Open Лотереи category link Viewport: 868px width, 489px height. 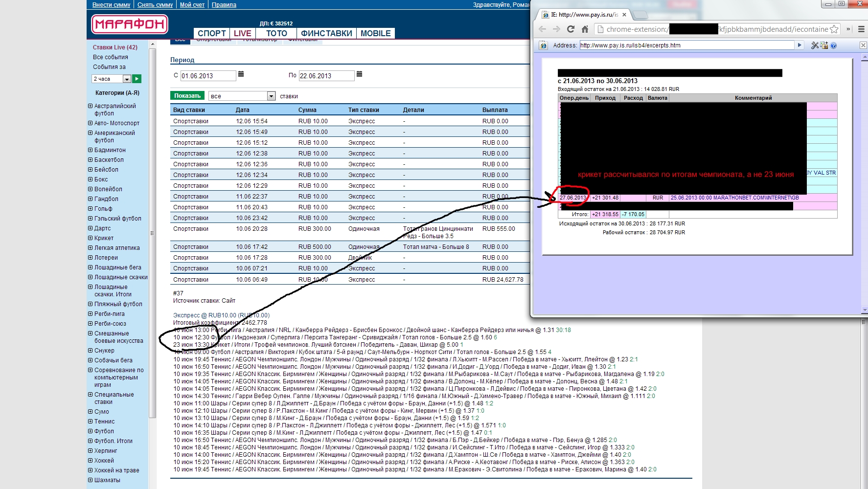(x=106, y=258)
